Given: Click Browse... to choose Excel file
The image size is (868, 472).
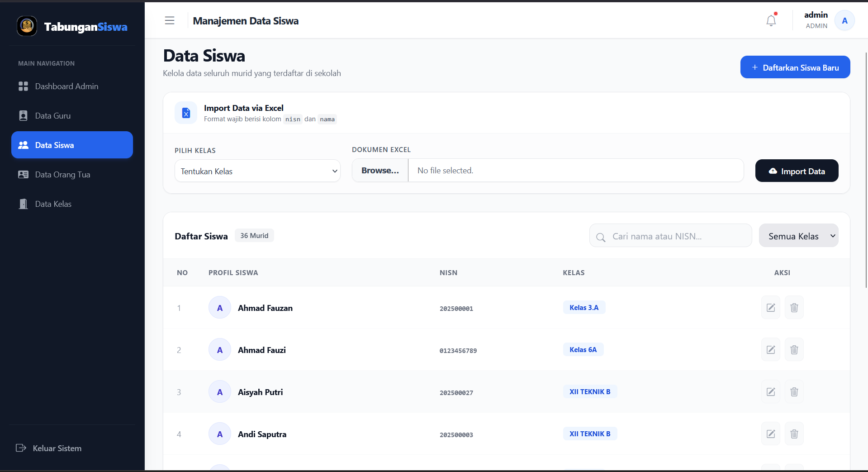Looking at the screenshot, I should click(x=380, y=171).
